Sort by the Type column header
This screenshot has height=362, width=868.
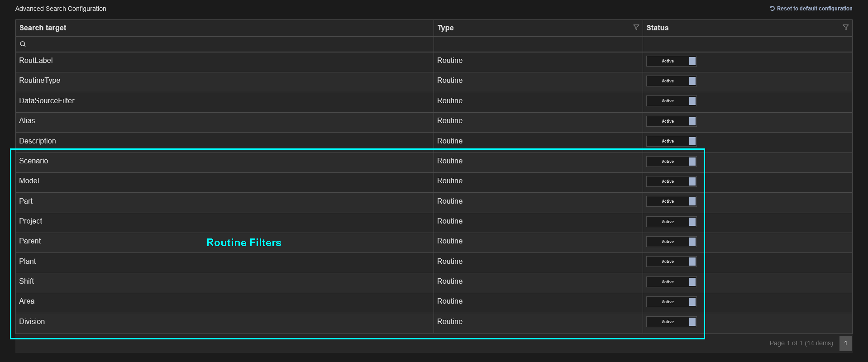coord(445,28)
